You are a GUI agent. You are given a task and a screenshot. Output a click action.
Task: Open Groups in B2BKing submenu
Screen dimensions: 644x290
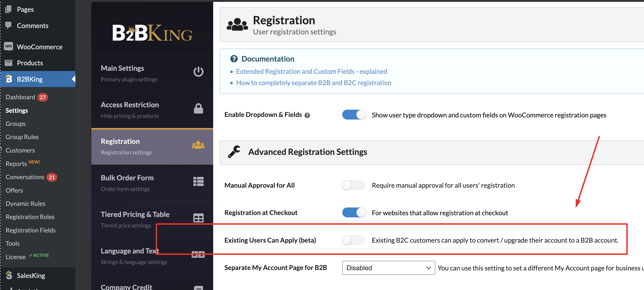(x=15, y=123)
